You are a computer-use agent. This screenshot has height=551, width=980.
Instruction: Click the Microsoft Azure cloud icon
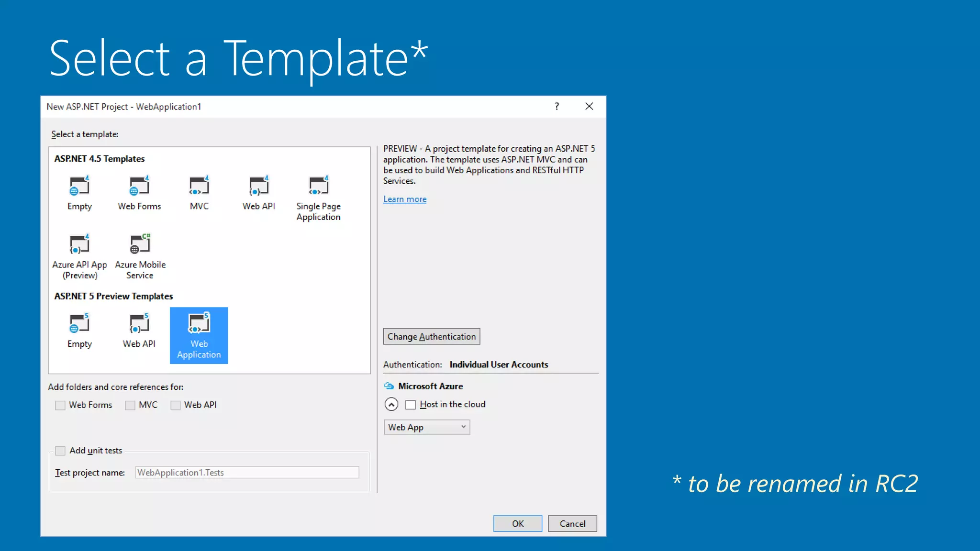pos(389,386)
